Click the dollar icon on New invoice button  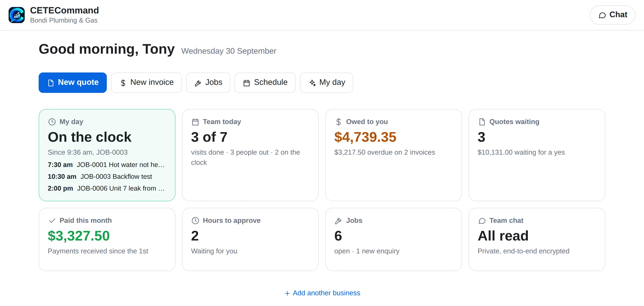coord(123,83)
